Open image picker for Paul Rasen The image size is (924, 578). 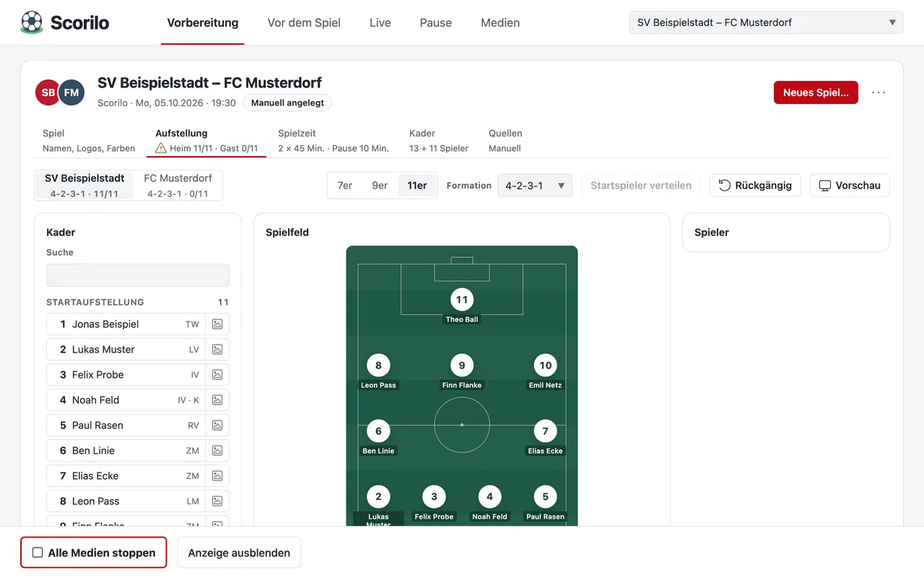[217, 426]
